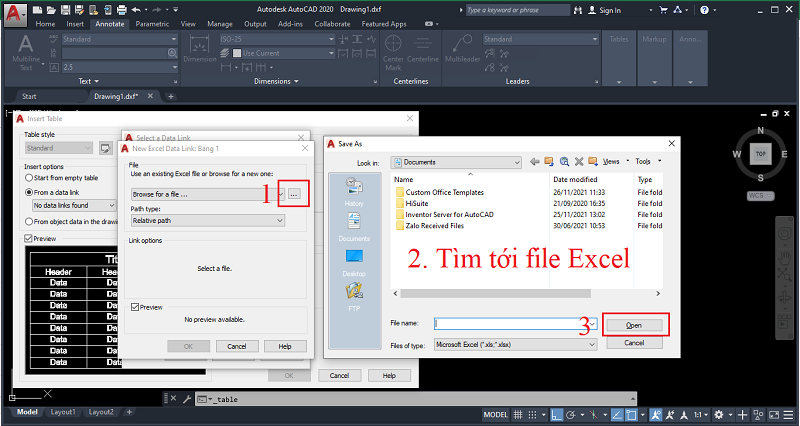This screenshot has height=426, width=800.
Task: Switch to the Start file tab
Action: [29, 96]
